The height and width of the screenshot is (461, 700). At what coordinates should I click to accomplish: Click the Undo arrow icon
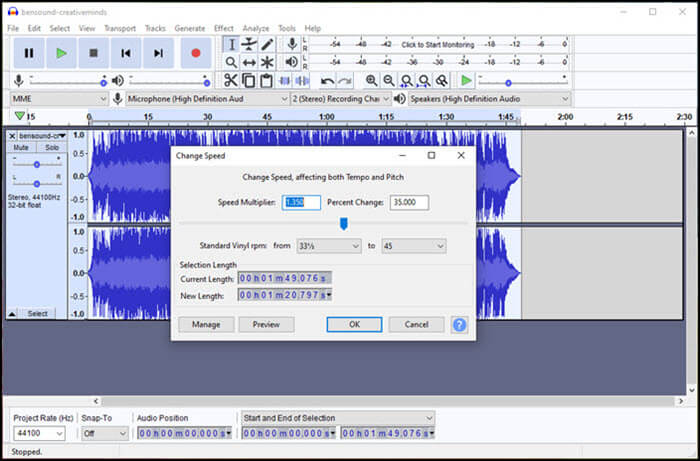pyautogui.click(x=327, y=81)
